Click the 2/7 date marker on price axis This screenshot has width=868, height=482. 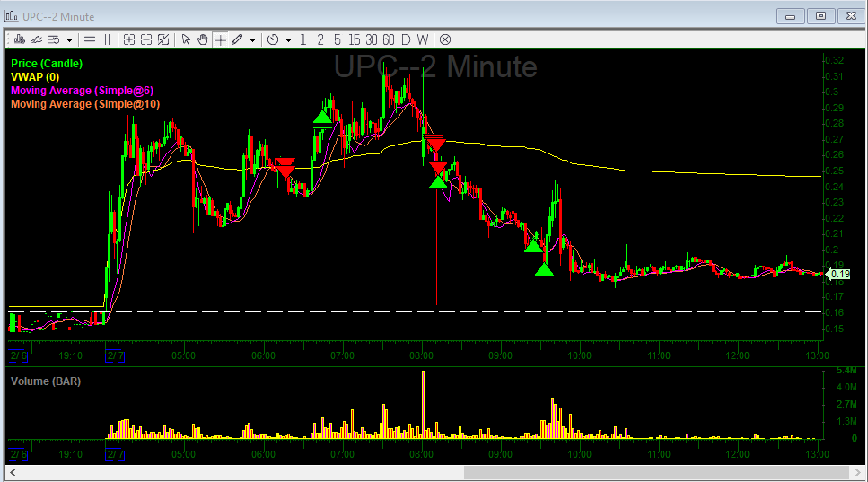point(115,355)
